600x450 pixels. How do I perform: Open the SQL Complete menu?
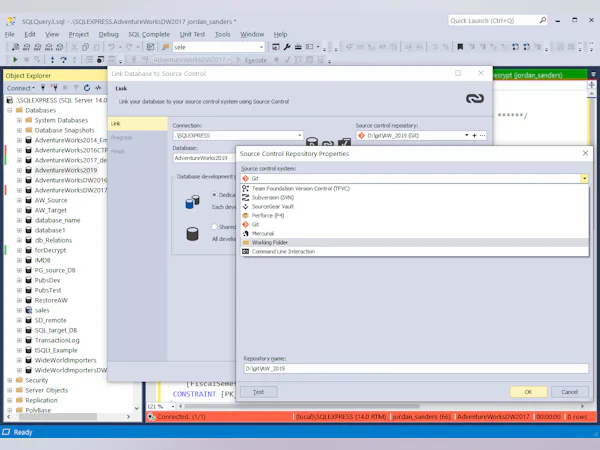(x=149, y=34)
